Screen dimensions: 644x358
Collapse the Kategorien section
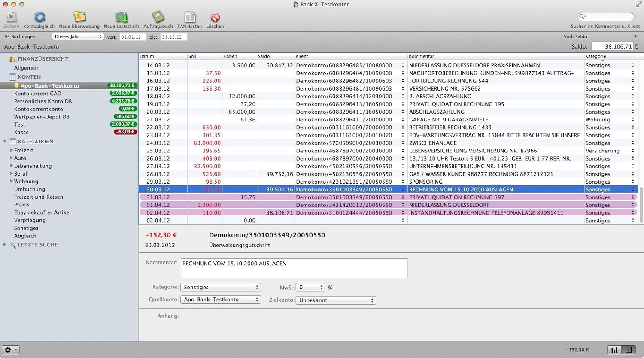(x=5, y=141)
